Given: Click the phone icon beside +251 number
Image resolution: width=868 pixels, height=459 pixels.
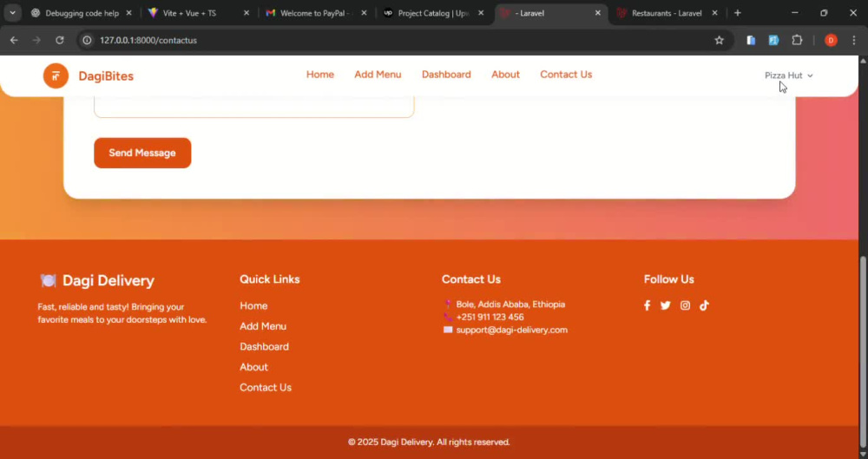Looking at the screenshot, I should 448,318.
